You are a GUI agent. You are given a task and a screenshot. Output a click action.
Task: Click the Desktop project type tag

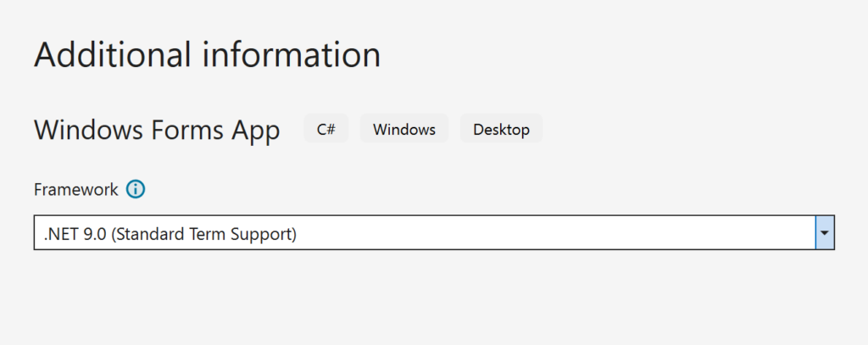501,130
